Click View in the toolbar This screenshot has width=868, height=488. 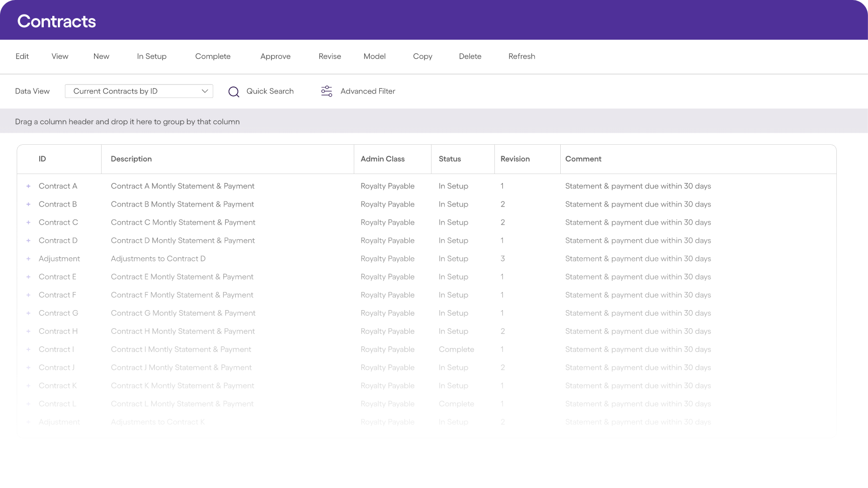[x=60, y=56]
